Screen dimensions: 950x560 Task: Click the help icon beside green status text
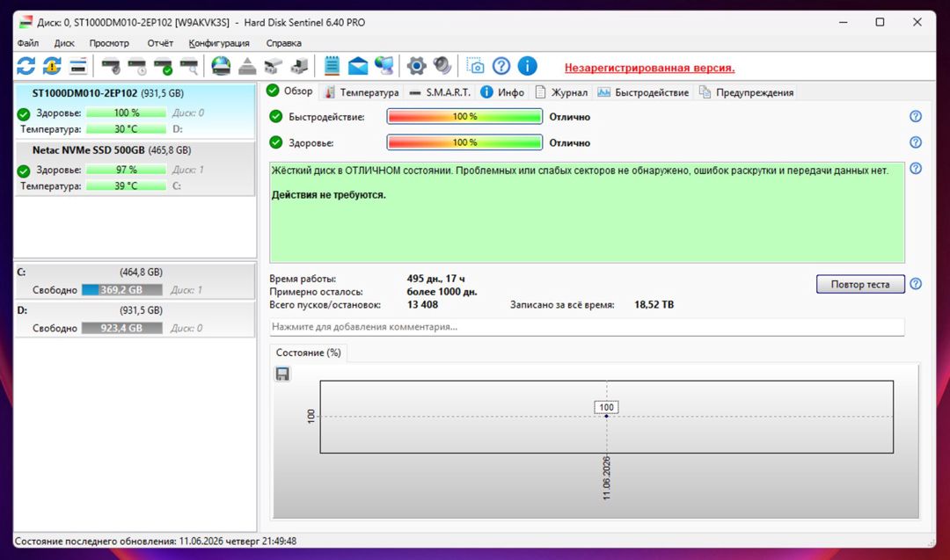[916, 168]
